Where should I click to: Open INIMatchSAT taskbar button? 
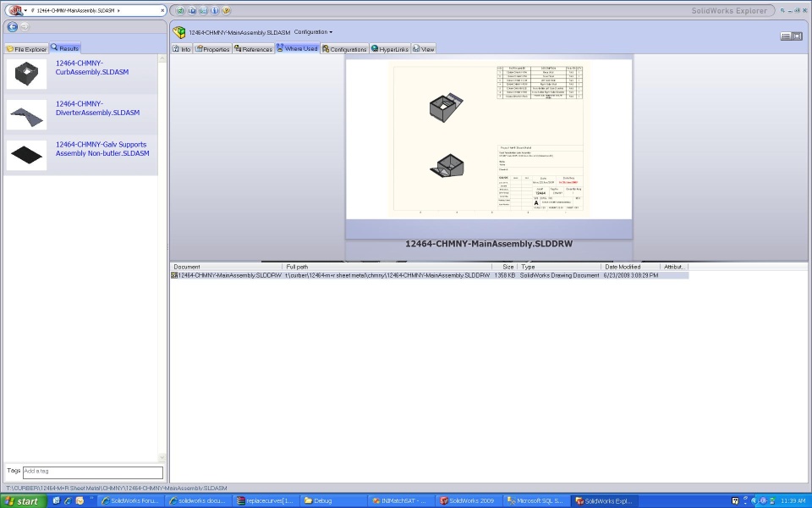click(400, 500)
